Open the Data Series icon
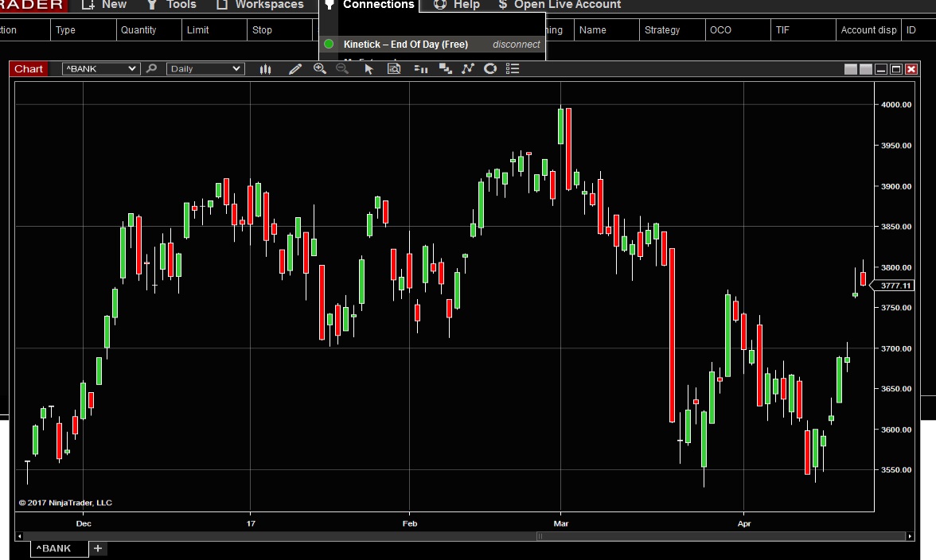The width and height of the screenshot is (936, 560). click(446, 69)
